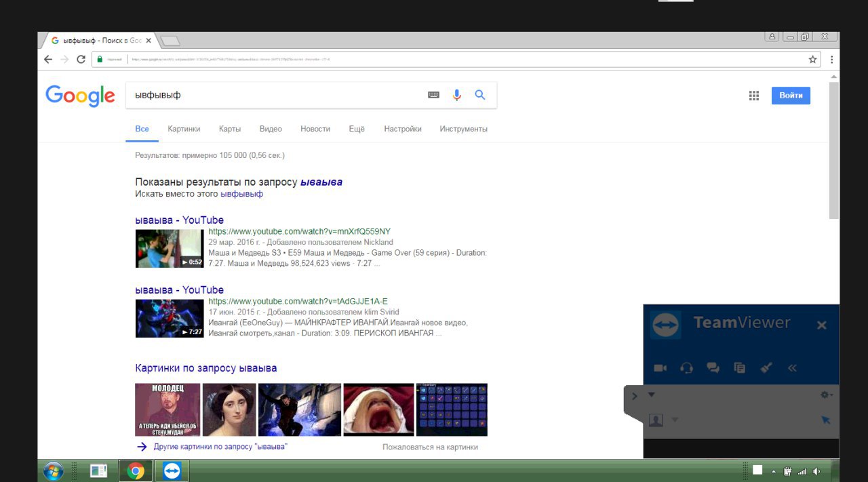Switch to the Картинки tab
This screenshot has height=482, width=868.
[184, 129]
